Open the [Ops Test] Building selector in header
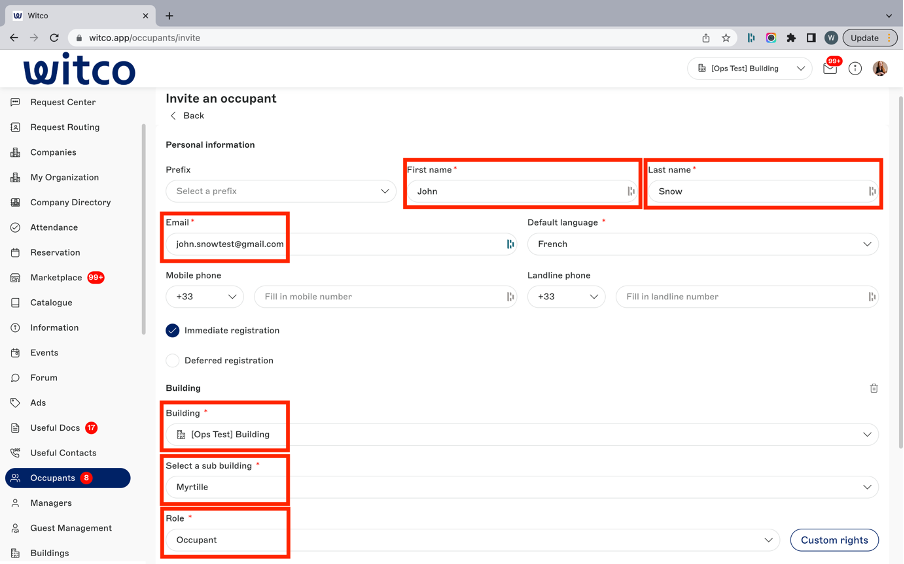Viewport: 904px width, 564px height. point(749,69)
